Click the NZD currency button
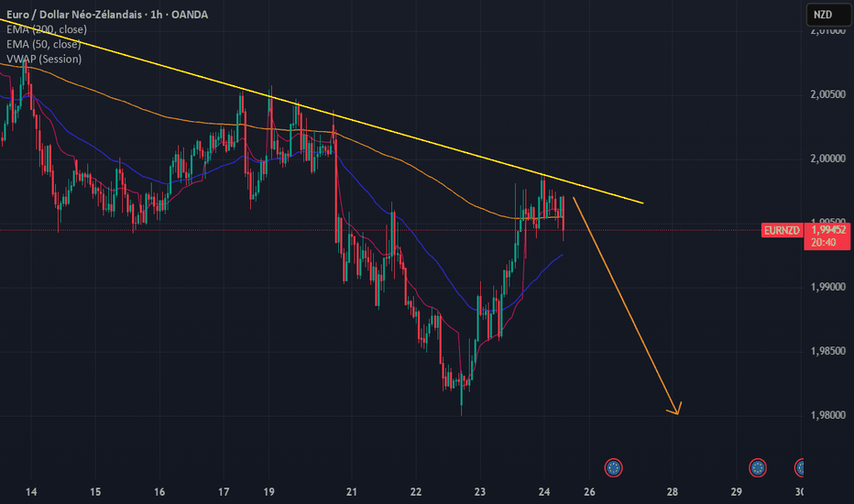Screen dimensions: 854x504 pyautogui.click(x=827, y=15)
